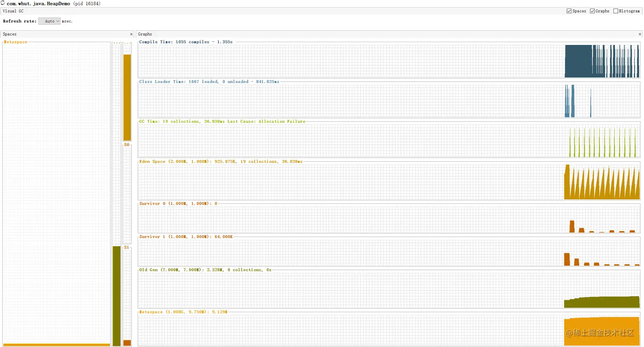The height and width of the screenshot is (347, 644).
Task: Click the Class Loader Time graph title
Action: click(209, 82)
